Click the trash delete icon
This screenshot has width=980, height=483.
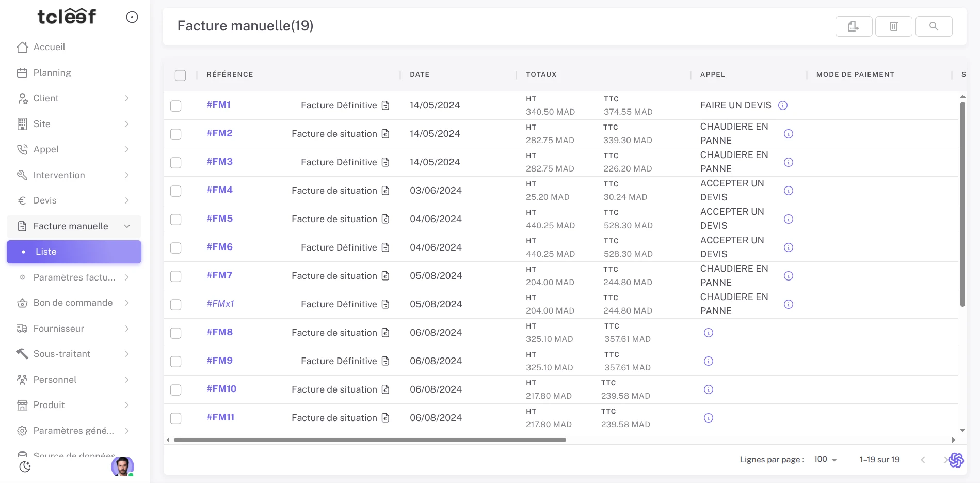click(894, 26)
